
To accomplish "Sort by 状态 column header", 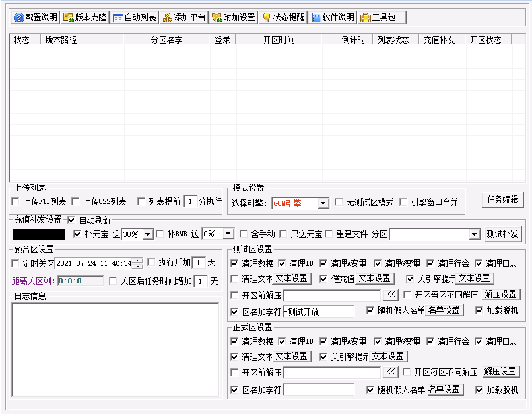I will coord(26,40).
